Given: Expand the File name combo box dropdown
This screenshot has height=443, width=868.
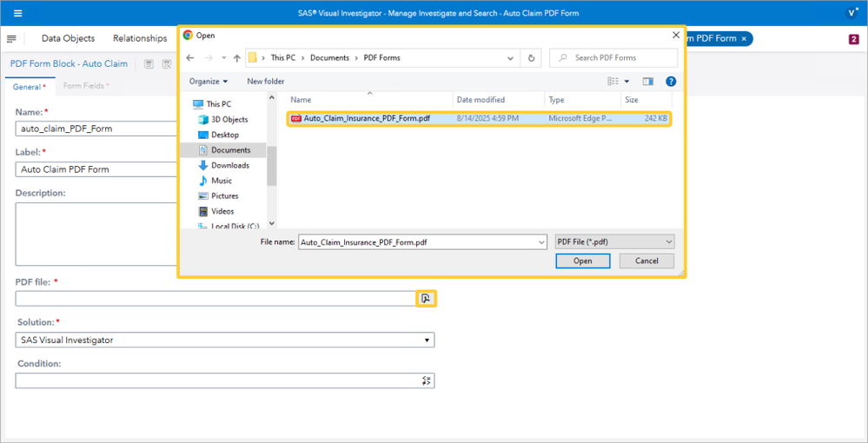Looking at the screenshot, I should tap(540, 242).
